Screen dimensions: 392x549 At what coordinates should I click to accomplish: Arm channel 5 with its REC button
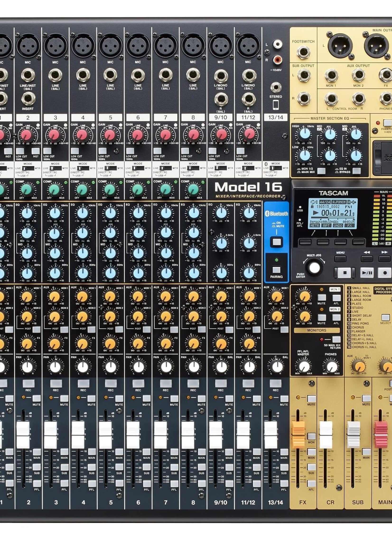[111, 383]
